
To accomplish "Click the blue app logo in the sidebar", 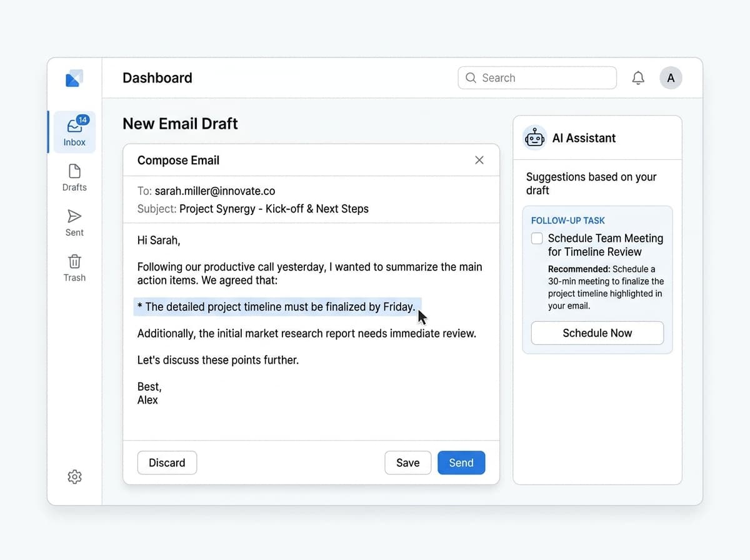I will [74, 78].
